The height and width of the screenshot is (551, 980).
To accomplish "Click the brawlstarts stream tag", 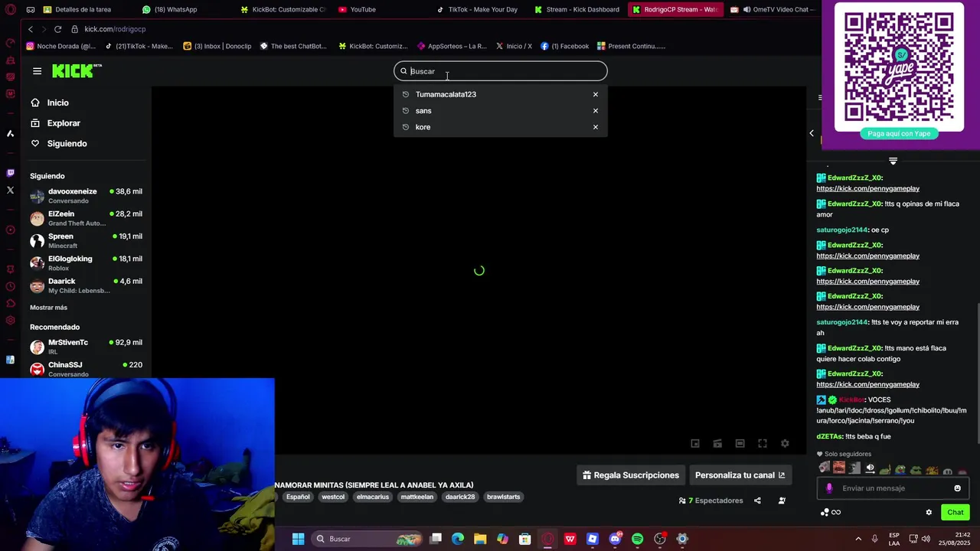I will tap(504, 497).
